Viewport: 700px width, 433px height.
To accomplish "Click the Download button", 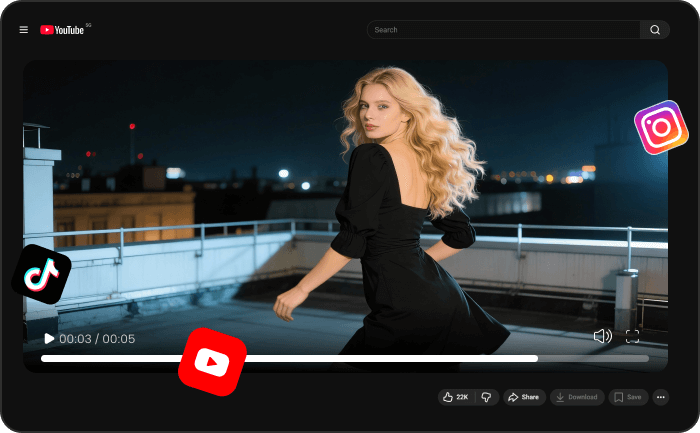I will (577, 397).
